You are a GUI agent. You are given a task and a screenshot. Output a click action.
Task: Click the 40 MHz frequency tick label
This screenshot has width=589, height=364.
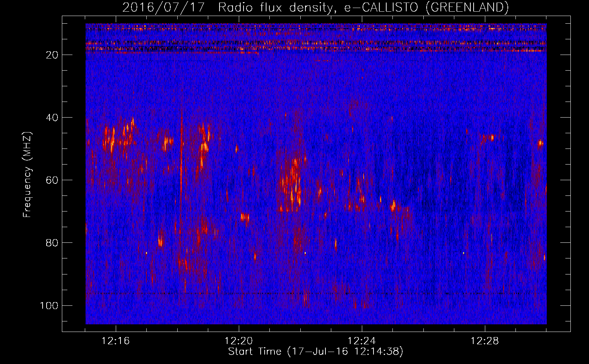52,118
